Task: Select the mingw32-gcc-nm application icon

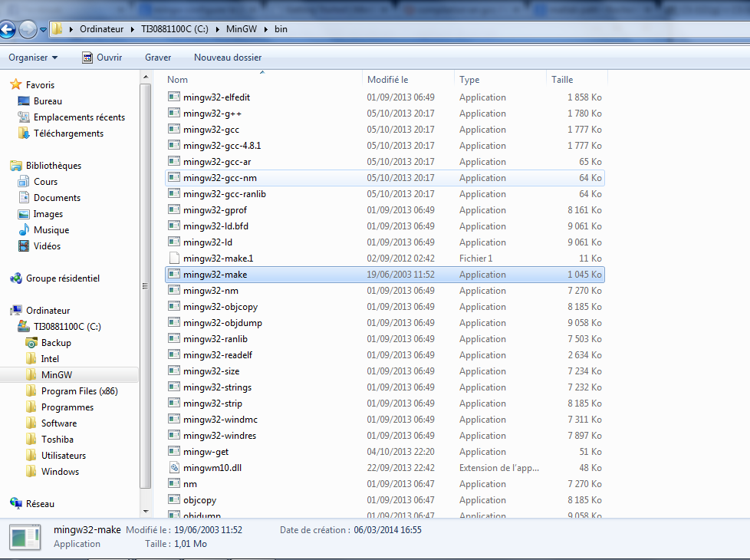Action: (174, 177)
